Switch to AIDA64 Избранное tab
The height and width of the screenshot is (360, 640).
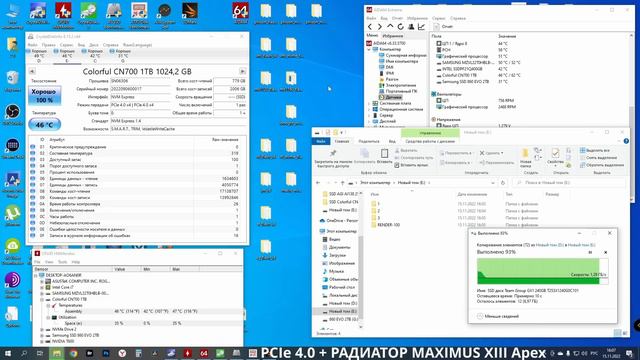393,36
